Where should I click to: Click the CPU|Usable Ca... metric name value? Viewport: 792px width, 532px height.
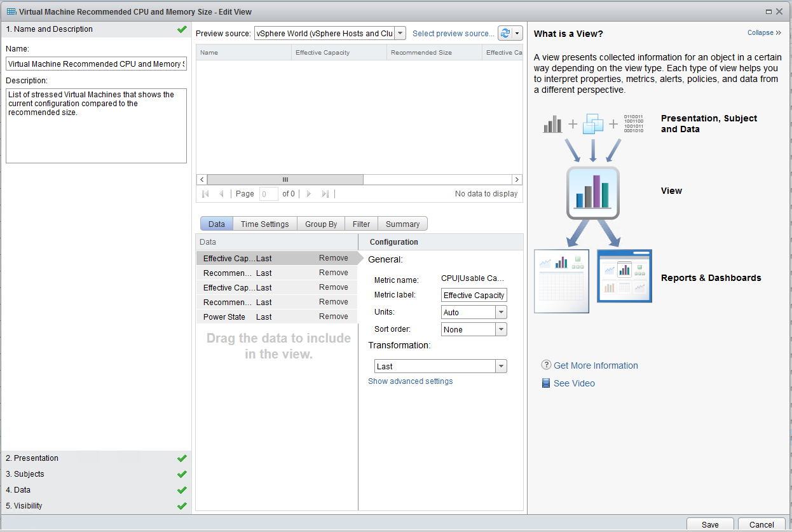tap(473, 278)
